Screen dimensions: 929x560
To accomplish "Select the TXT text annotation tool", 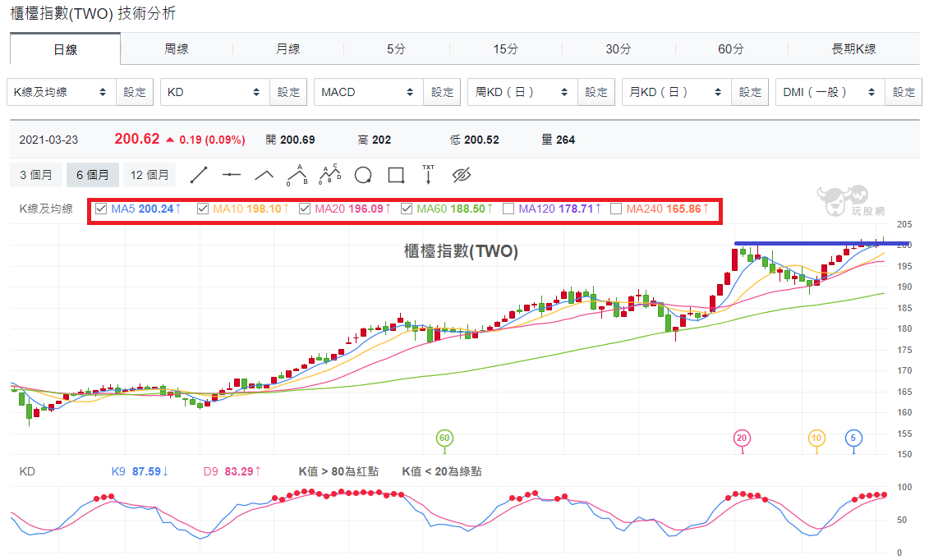I will click(x=429, y=175).
